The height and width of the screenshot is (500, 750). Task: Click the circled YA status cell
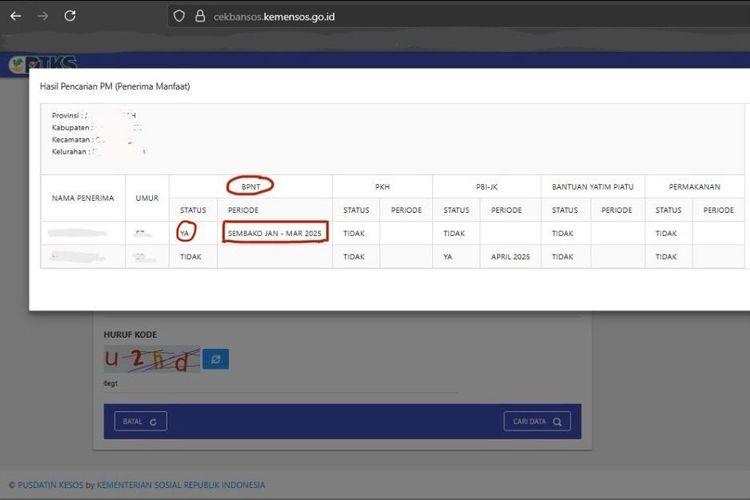pyautogui.click(x=185, y=233)
